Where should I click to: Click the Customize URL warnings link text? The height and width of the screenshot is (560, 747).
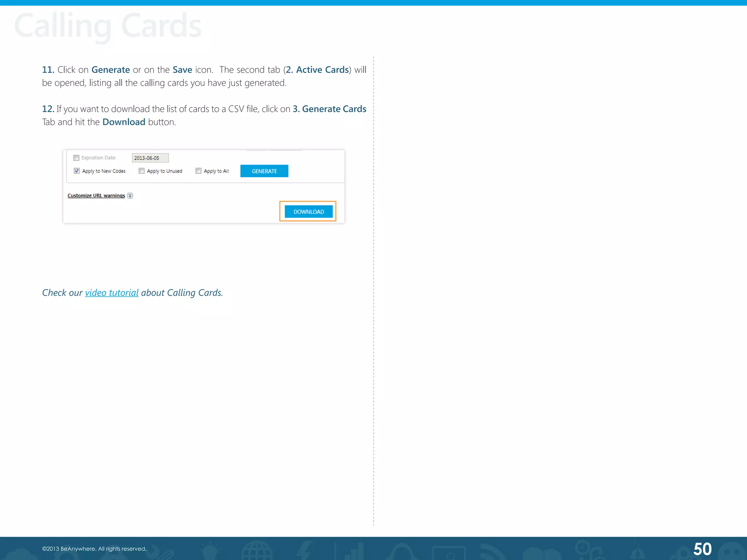(96, 196)
